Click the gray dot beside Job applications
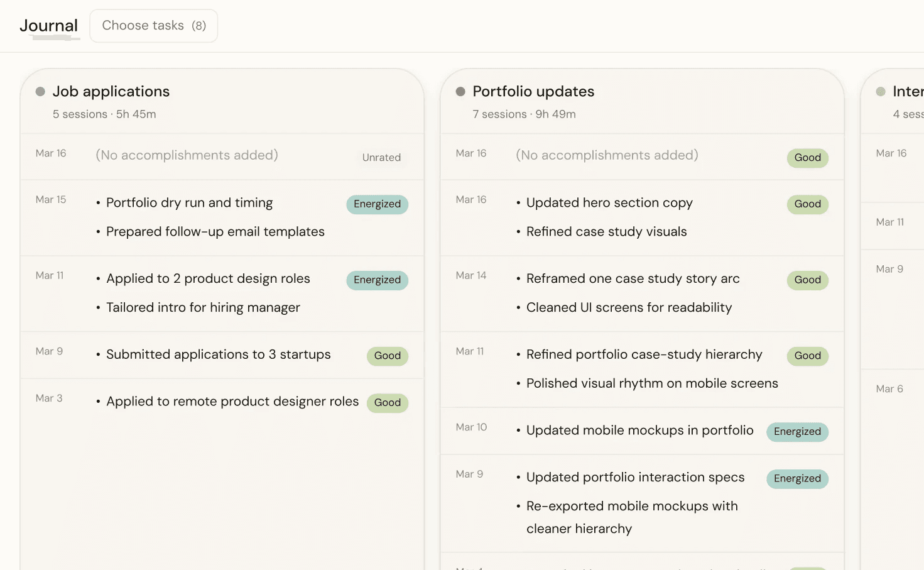 (x=40, y=92)
